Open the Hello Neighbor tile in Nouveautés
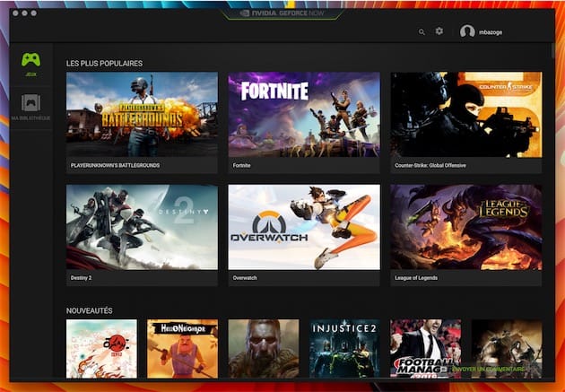Viewport: 565px width, 392px height. click(182, 348)
